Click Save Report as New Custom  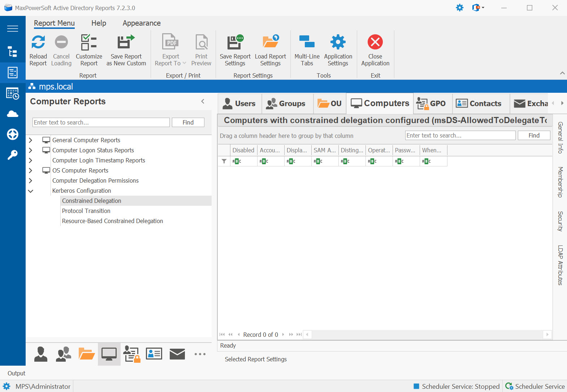126,43
